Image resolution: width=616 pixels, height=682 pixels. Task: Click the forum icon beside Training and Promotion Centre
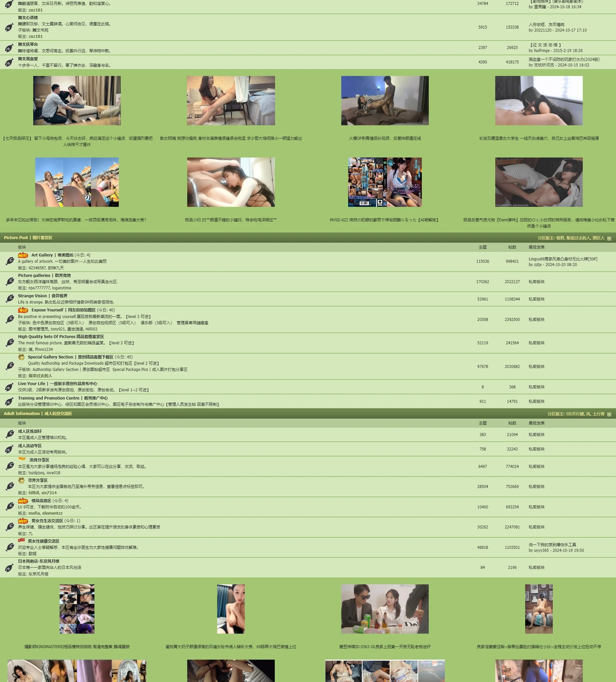9,401
